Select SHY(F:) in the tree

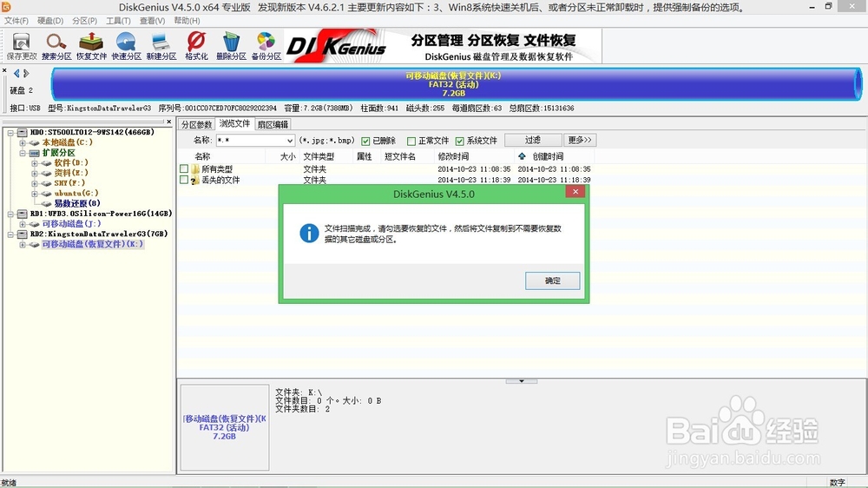[x=69, y=183]
